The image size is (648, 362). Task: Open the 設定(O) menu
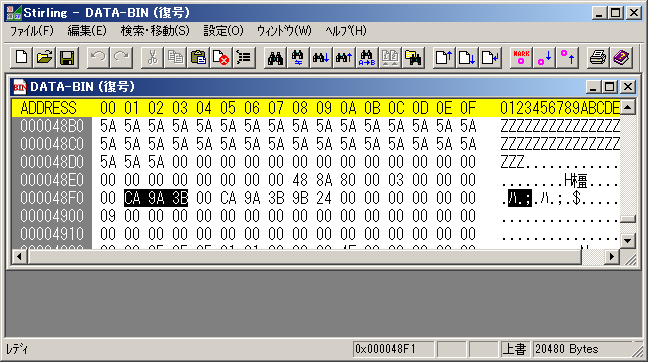223,31
